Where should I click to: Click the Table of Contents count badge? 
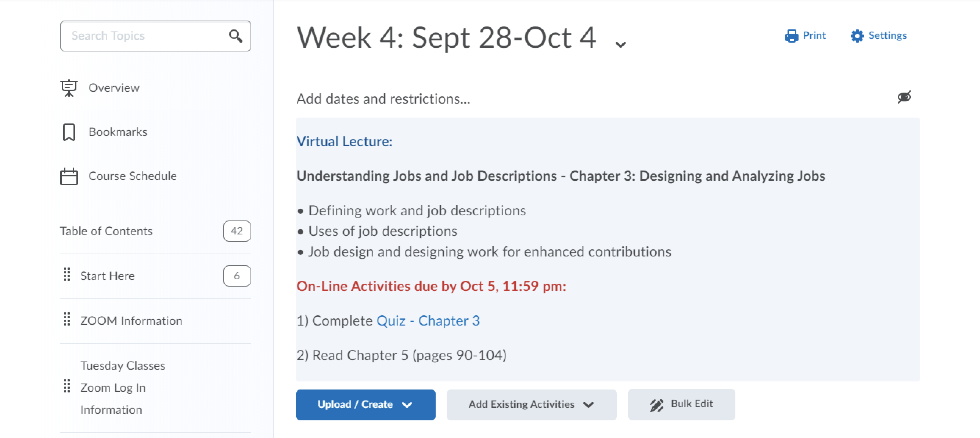[237, 231]
